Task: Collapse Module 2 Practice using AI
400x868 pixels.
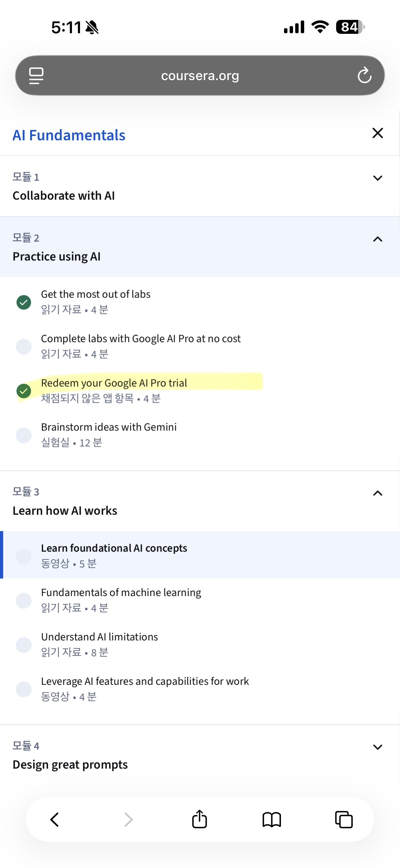Action: [377, 239]
